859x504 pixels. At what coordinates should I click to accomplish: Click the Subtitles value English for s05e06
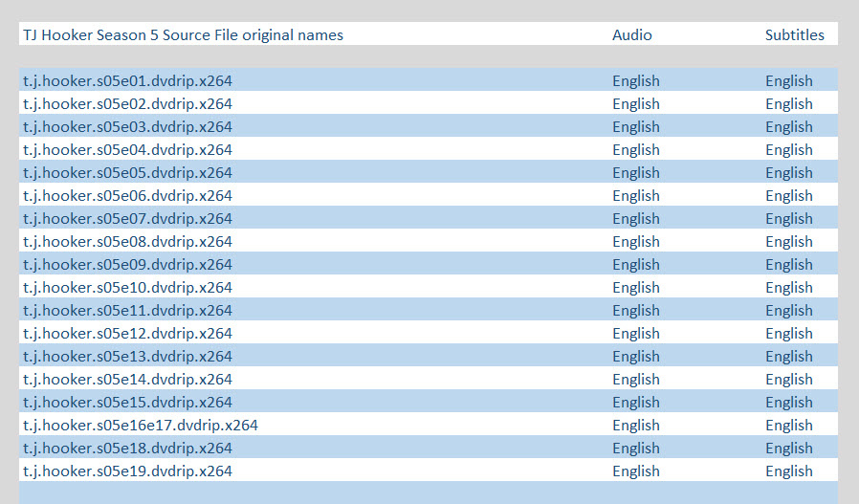(x=789, y=197)
